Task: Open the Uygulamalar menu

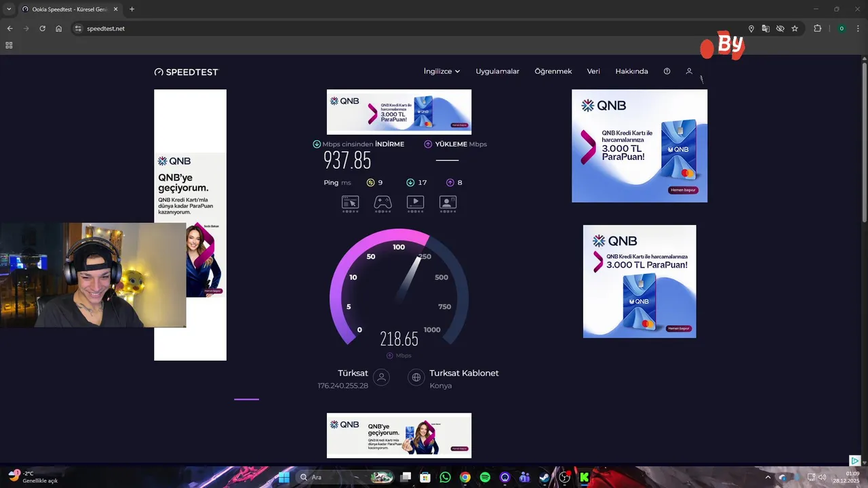Action: [497, 71]
